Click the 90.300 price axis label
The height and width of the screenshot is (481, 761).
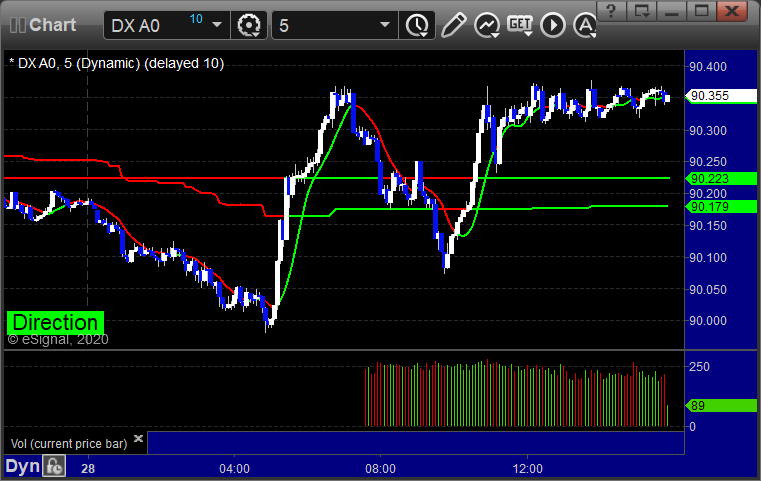point(708,131)
